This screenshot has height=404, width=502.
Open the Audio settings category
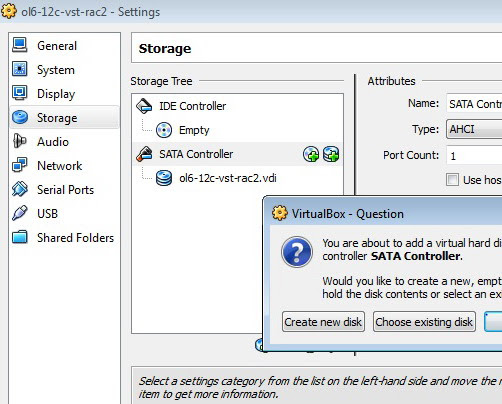[64, 142]
